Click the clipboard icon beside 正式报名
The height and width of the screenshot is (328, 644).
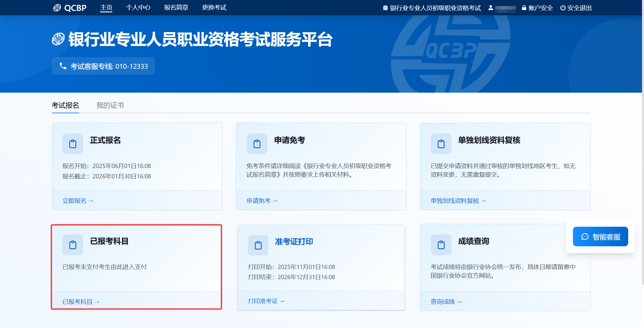pos(73,144)
